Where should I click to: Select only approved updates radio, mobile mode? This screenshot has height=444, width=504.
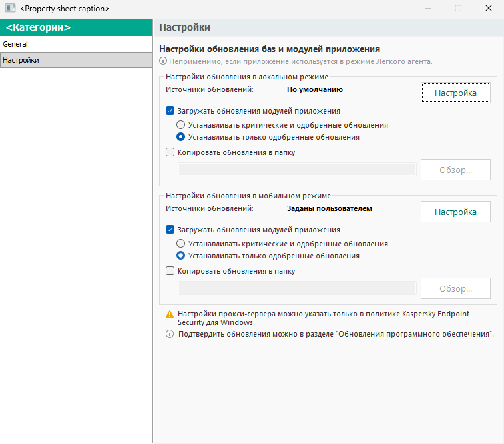coord(181,256)
